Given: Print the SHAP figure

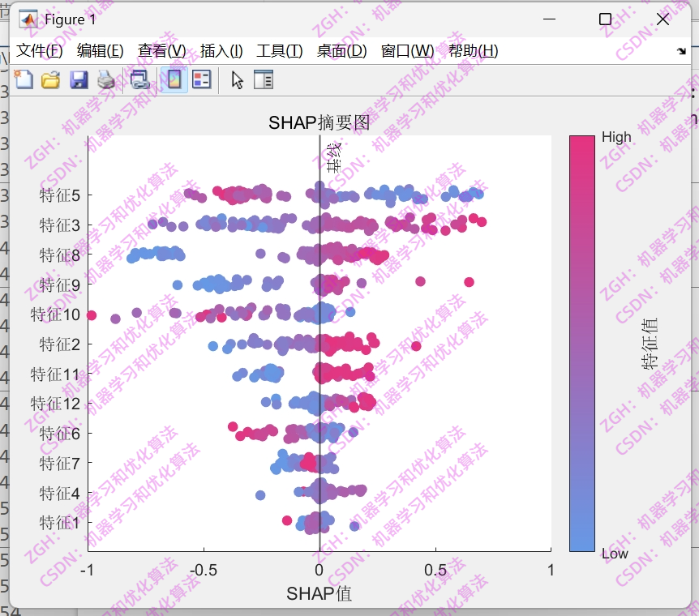Looking at the screenshot, I should (x=105, y=79).
